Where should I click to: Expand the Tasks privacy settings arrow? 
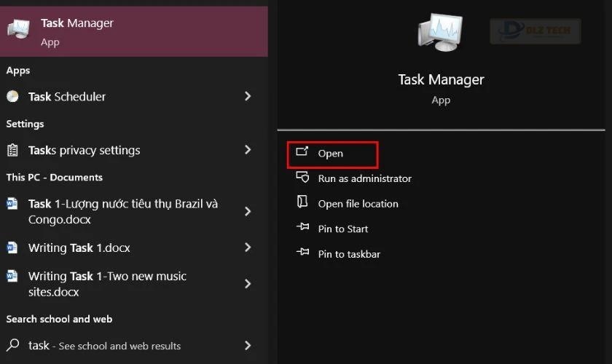[248, 149]
